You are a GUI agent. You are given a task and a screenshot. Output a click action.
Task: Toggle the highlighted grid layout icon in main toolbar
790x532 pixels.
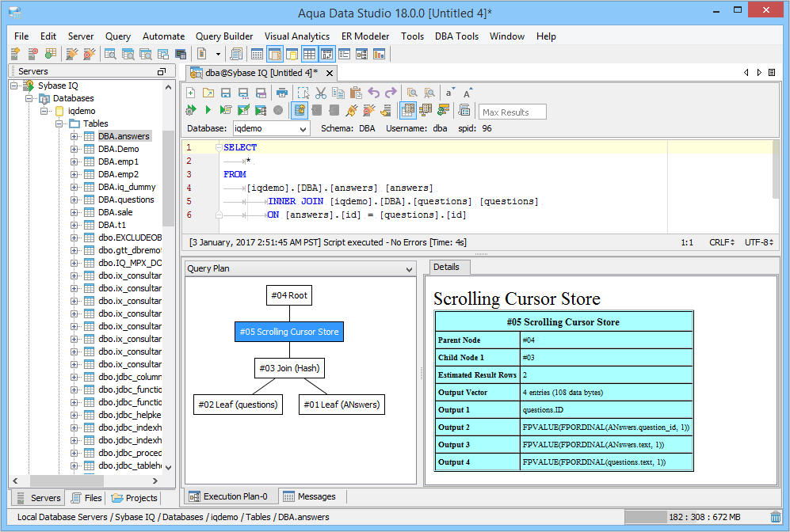(309, 54)
